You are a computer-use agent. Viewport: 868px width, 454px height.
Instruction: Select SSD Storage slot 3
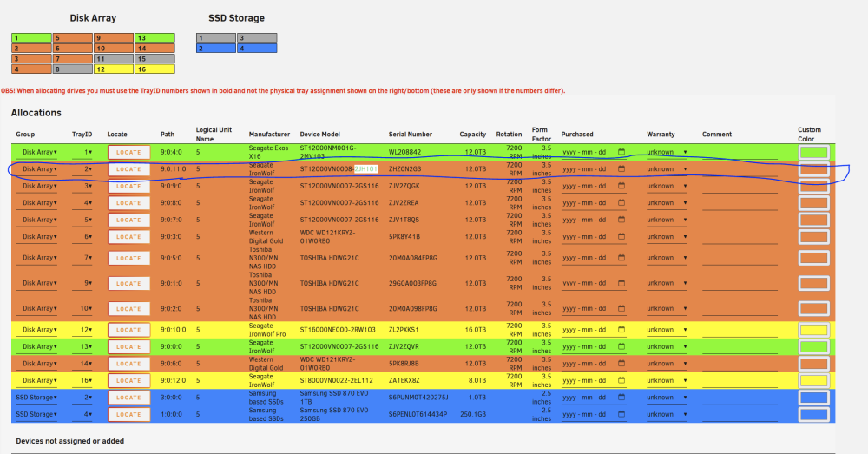point(257,37)
